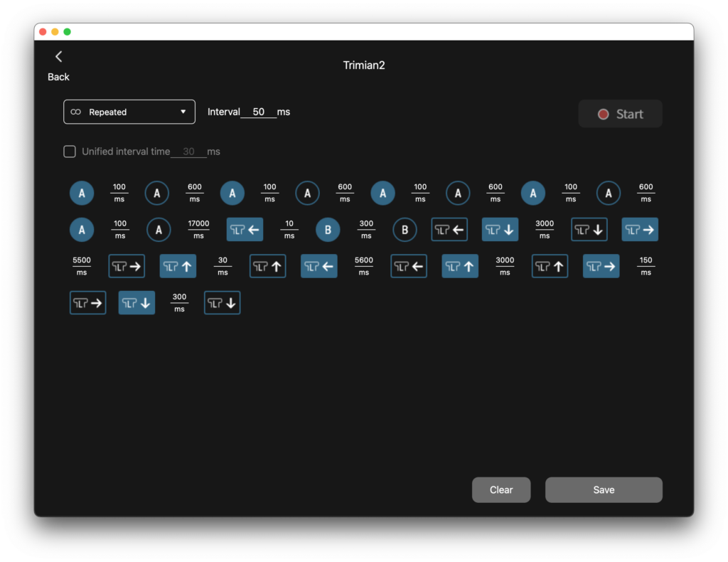Viewport: 728px width, 562px height.
Task: Click filled D-pad left icon before 5600 ms
Action: [318, 267]
